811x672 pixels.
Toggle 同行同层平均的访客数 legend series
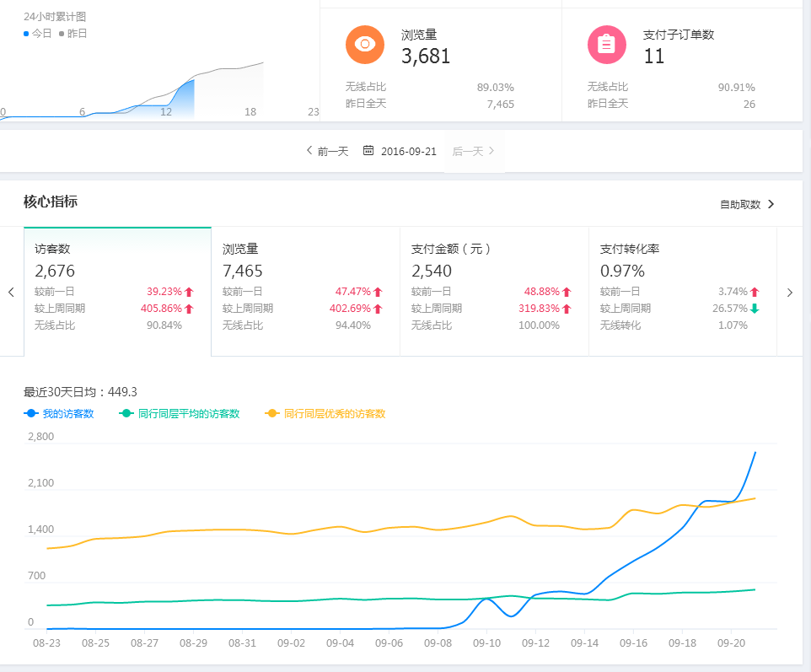pos(180,413)
